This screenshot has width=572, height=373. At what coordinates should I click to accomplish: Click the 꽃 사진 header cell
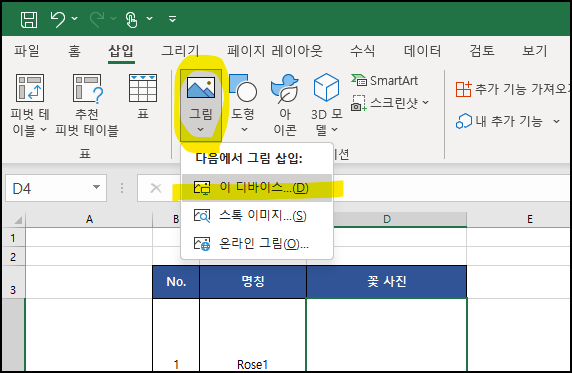[387, 282]
